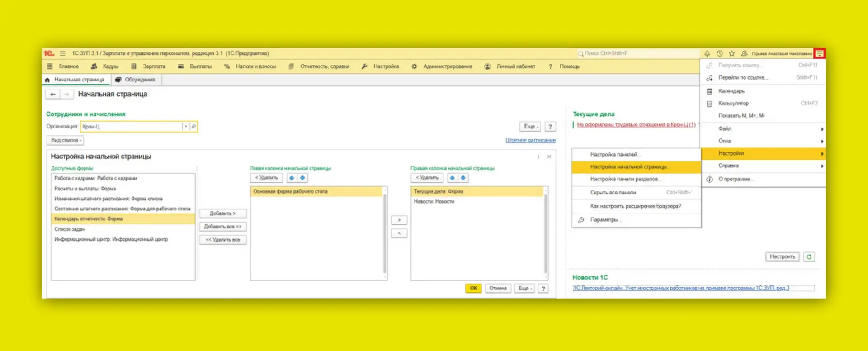Click the help question button in settings dialog footer
Screen dimensions: 868x351
(543, 288)
